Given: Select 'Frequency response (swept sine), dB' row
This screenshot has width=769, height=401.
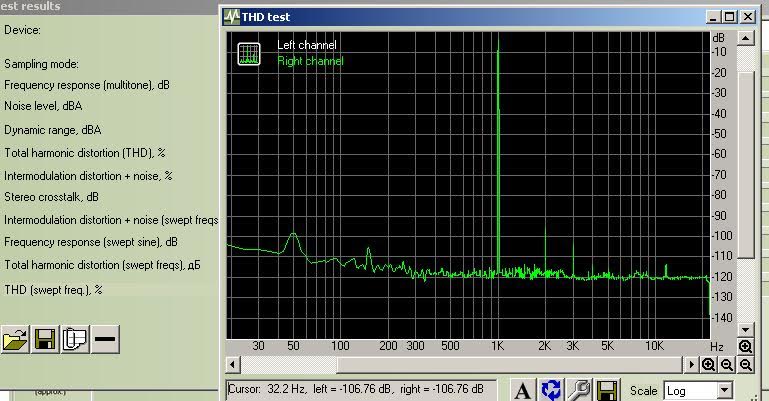Looking at the screenshot, I should pos(91,242).
